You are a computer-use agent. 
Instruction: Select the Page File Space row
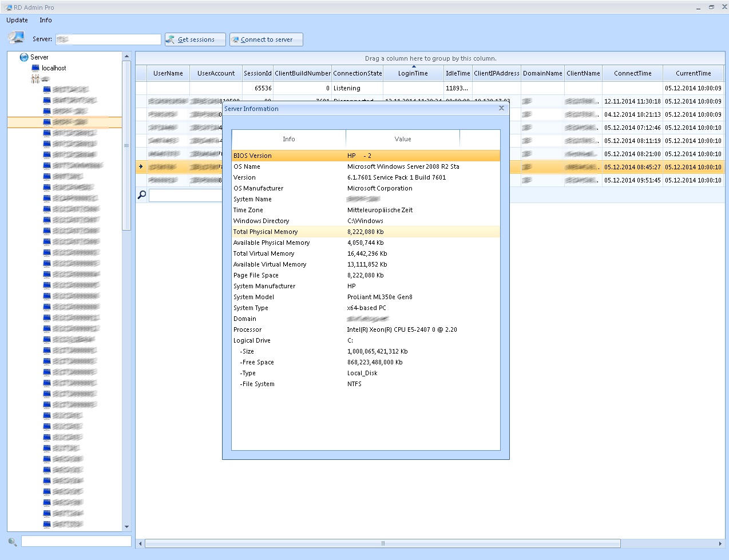(366, 275)
